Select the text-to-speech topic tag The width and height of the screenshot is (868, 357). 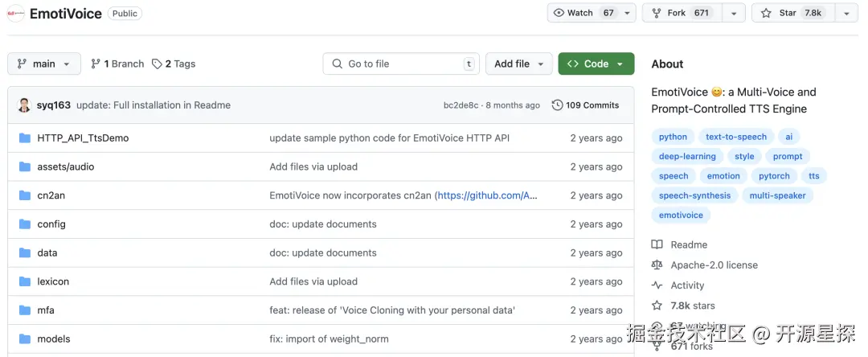click(736, 137)
